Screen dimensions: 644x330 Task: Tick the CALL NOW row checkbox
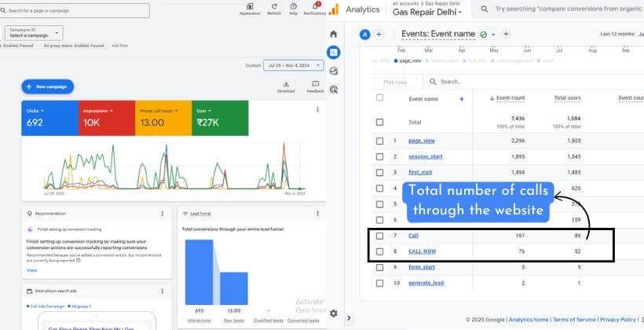click(379, 251)
